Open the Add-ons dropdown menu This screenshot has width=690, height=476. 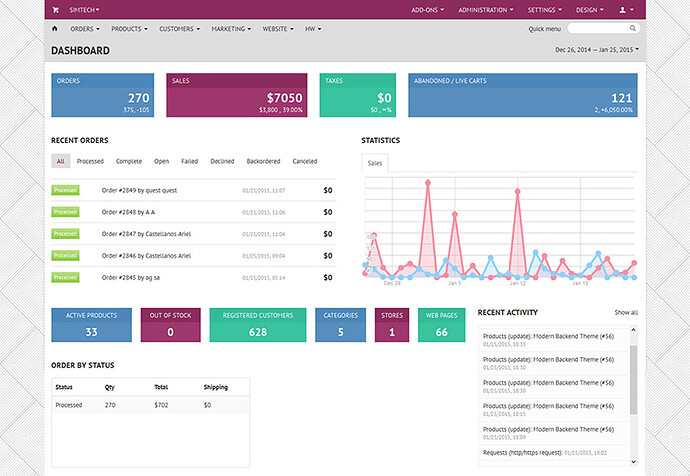pos(427,10)
